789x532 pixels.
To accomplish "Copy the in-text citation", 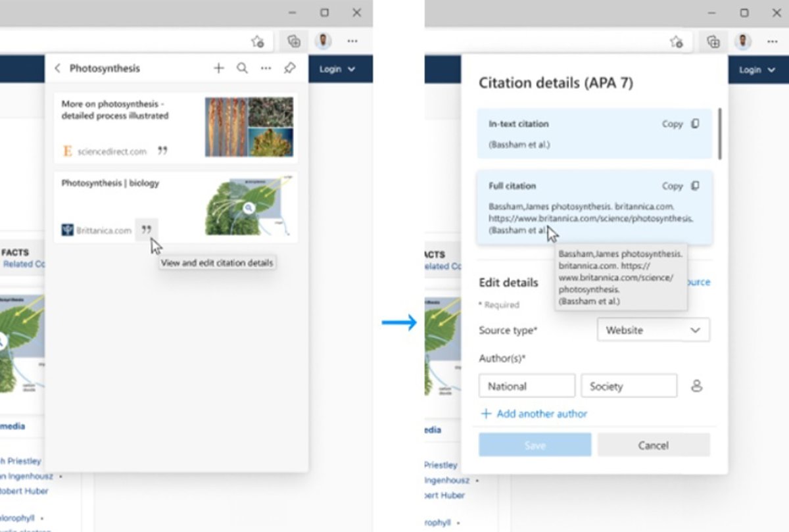I will tap(681, 124).
